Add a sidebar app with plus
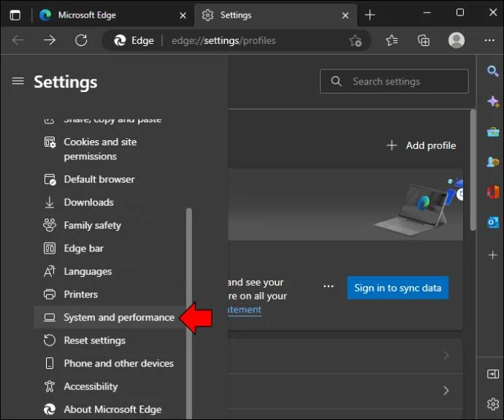Screen dimensions: 504x420 click(x=493, y=255)
